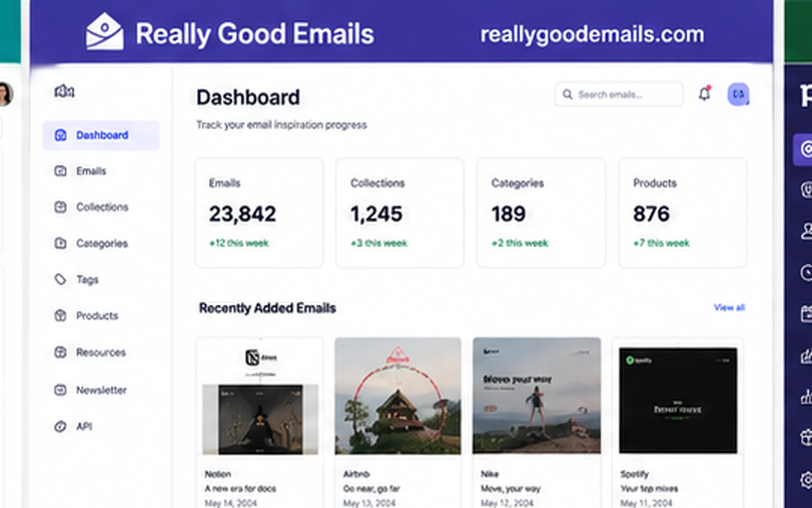Click the Dashboard page heading
This screenshot has width=812, height=508.
[x=248, y=97]
